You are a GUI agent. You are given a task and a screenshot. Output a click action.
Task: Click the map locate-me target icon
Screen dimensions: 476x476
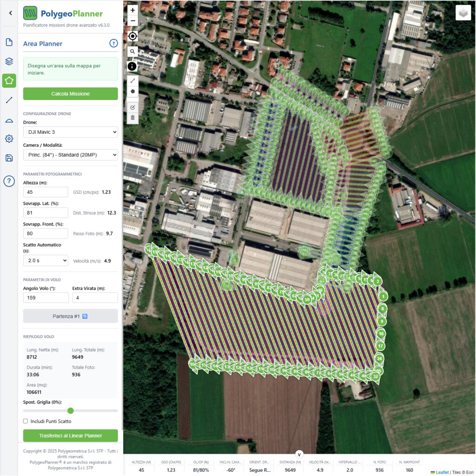coord(132,36)
